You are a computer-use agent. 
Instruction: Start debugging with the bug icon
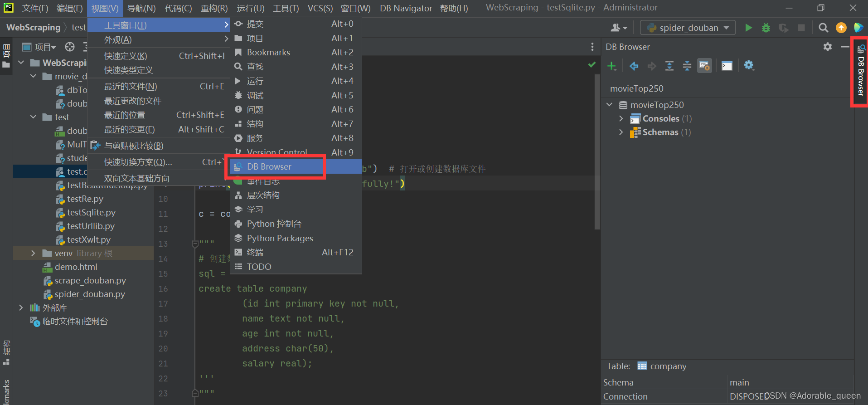pos(766,28)
